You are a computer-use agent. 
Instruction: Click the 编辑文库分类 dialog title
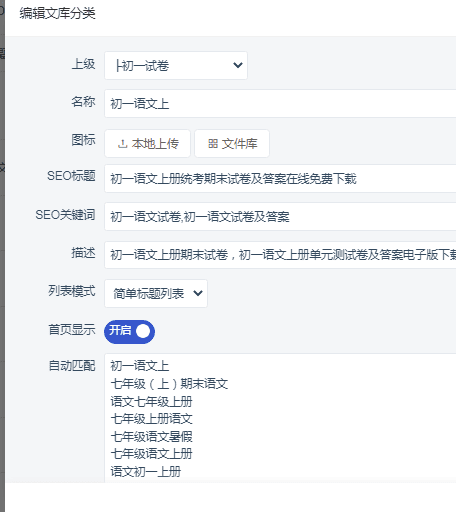coord(57,14)
